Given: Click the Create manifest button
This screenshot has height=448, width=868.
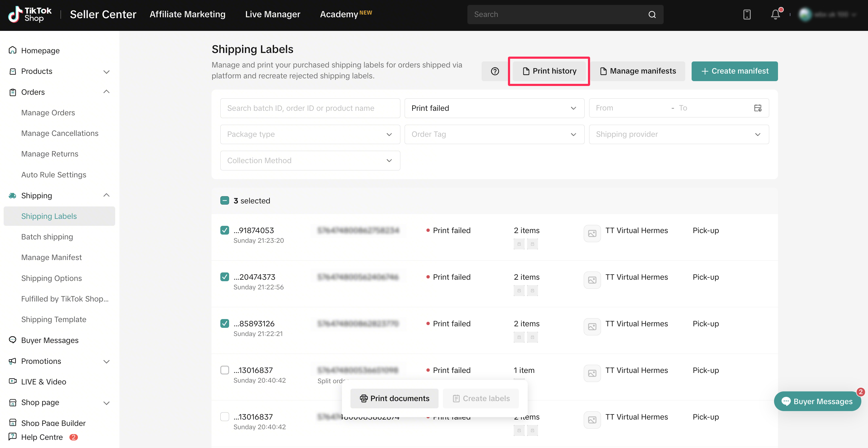Looking at the screenshot, I should pyautogui.click(x=735, y=71).
